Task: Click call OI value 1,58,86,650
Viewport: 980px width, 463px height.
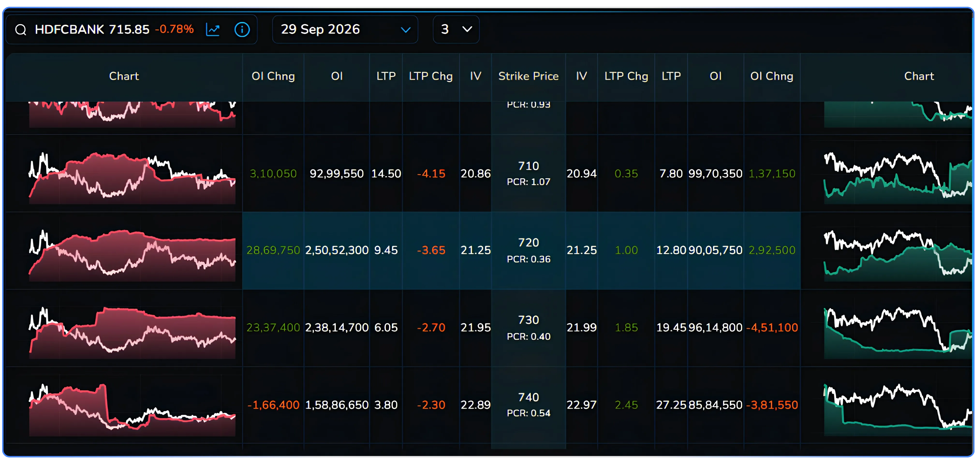Action: [337, 405]
